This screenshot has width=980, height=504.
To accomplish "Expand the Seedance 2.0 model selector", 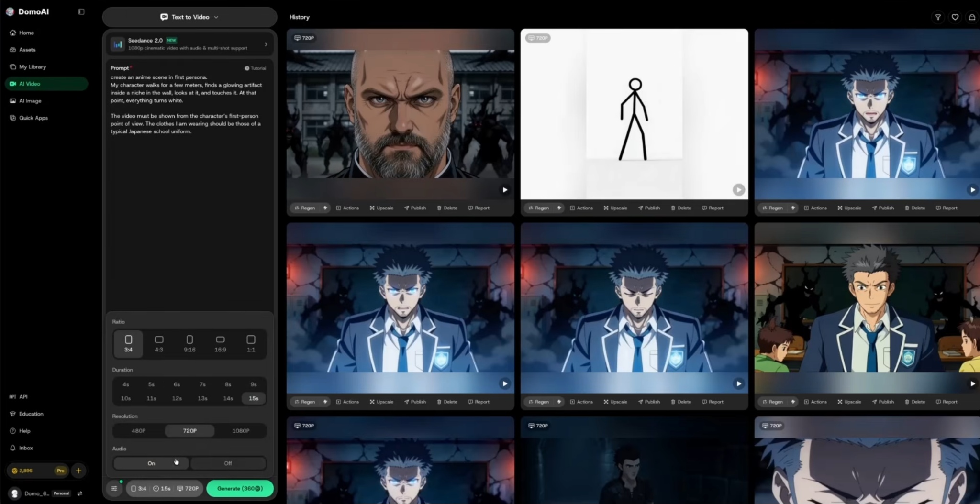I will [x=189, y=44].
